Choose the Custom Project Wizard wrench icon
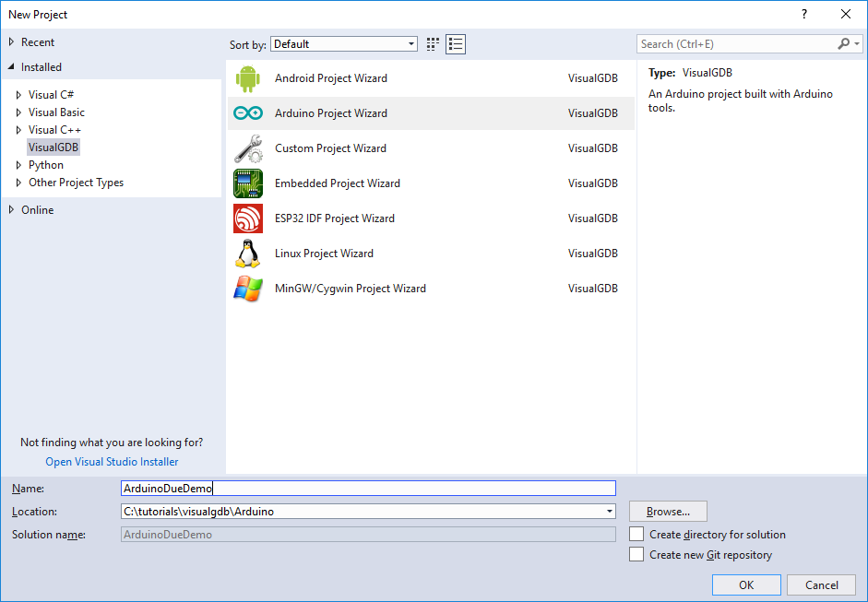 coord(247,148)
